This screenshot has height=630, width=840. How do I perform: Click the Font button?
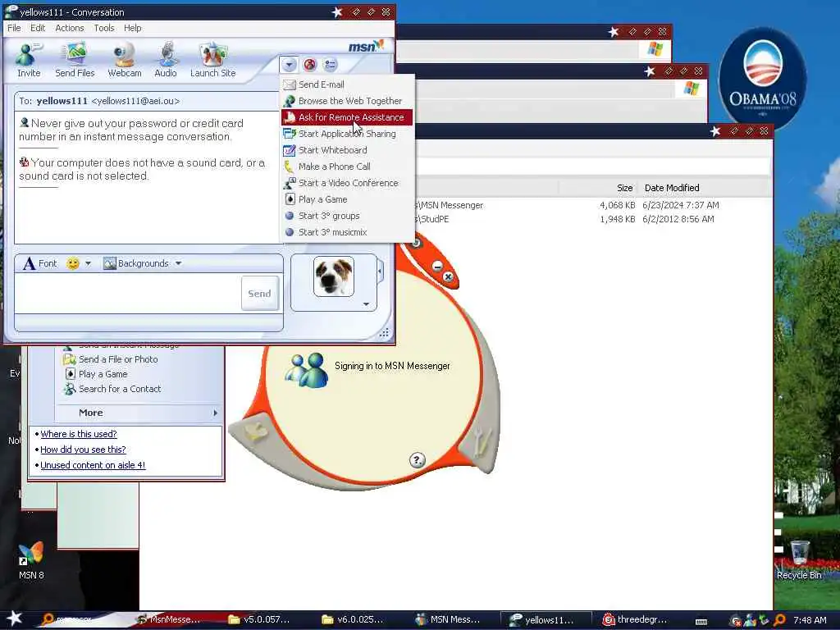40,263
